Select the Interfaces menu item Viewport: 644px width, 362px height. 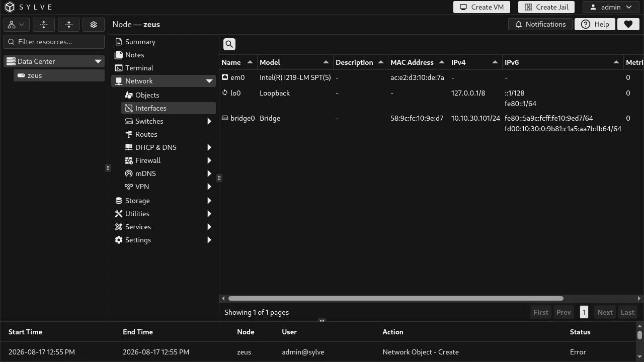click(169, 108)
